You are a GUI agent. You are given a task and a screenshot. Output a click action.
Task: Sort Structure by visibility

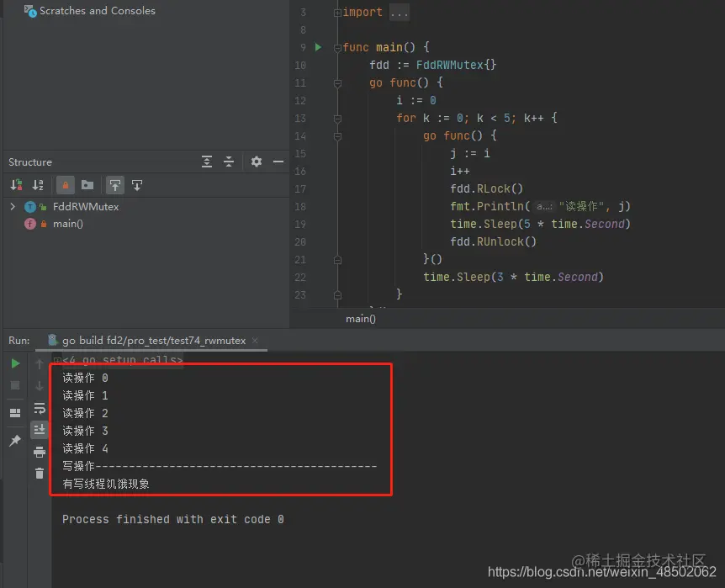16,186
